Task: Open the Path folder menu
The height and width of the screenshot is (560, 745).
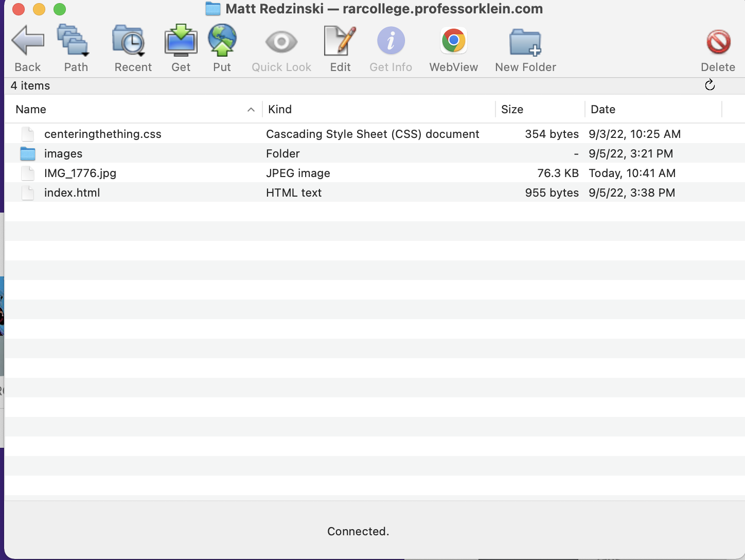Action: (x=74, y=40)
